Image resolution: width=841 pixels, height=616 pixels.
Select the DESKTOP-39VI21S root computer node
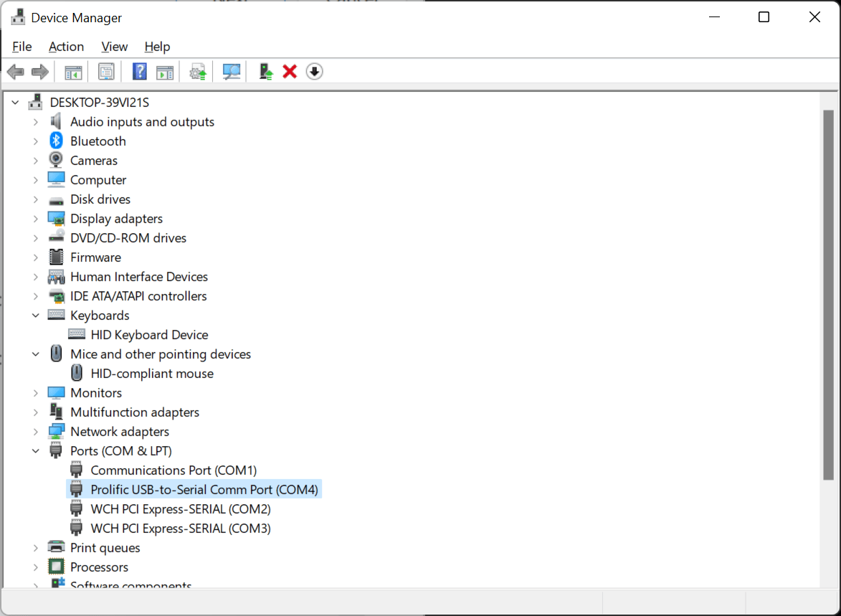pos(98,102)
